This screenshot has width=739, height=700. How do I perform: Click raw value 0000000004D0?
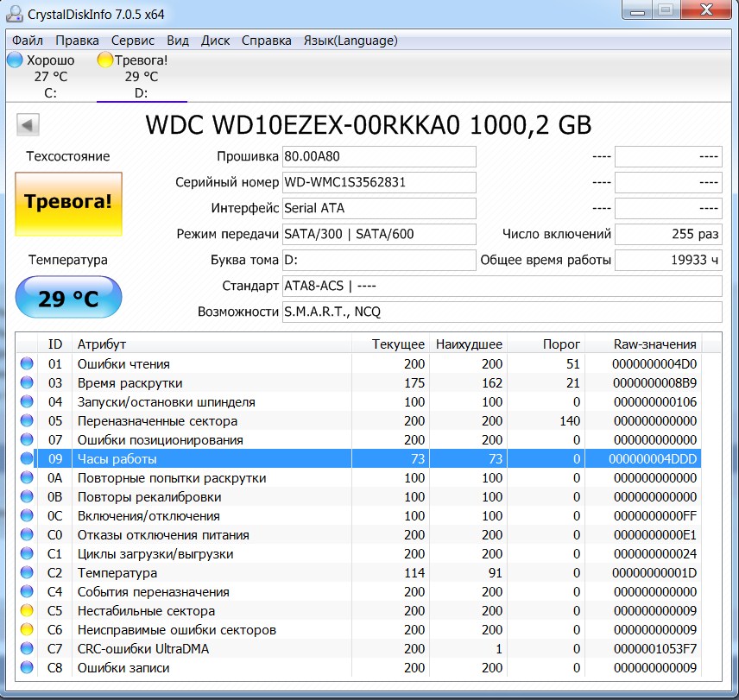tap(654, 364)
